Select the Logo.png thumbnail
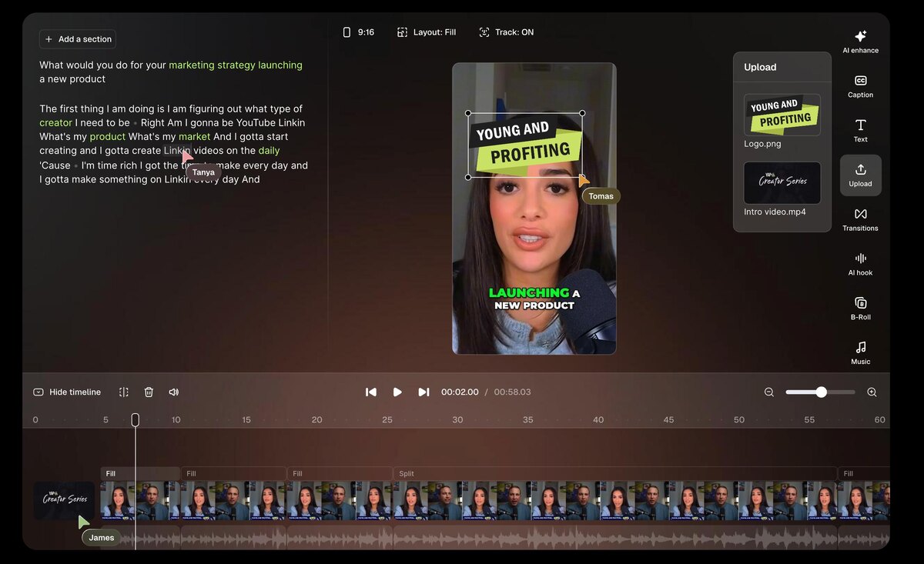 (782, 115)
